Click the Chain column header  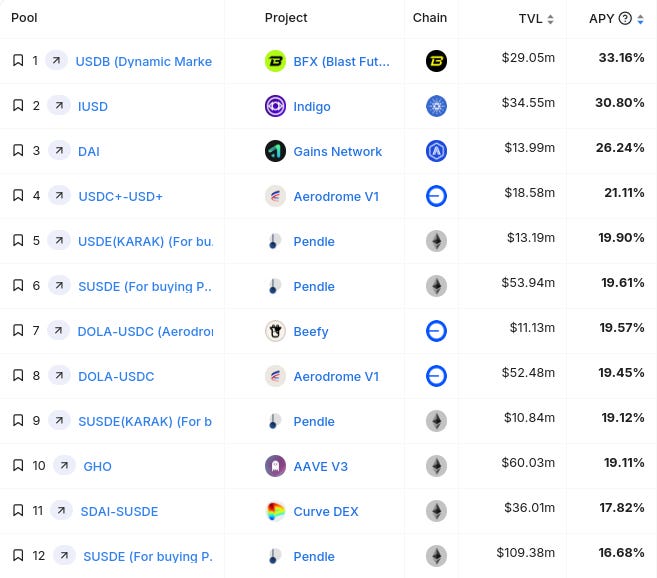click(x=430, y=18)
